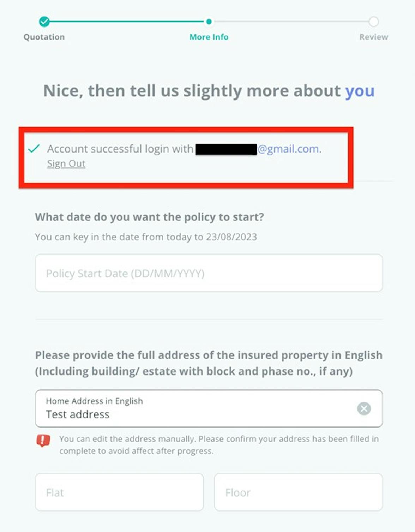The height and width of the screenshot is (532, 415).
Task: Select the More Info step label
Action: [209, 37]
